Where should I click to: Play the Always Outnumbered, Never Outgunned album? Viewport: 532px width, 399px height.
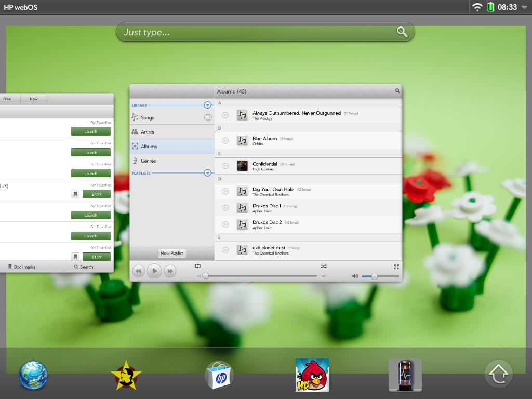tap(225, 115)
